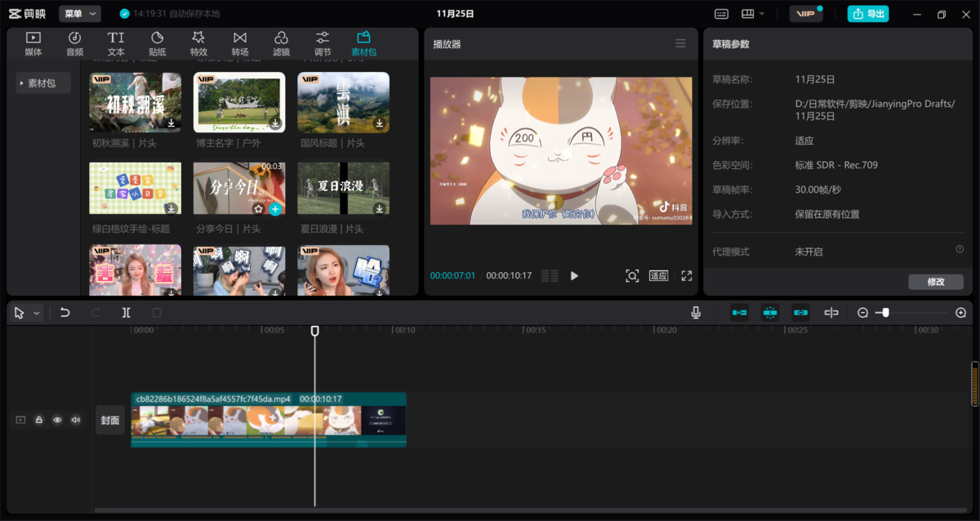Select the 素材包 material pack tab

(363, 43)
